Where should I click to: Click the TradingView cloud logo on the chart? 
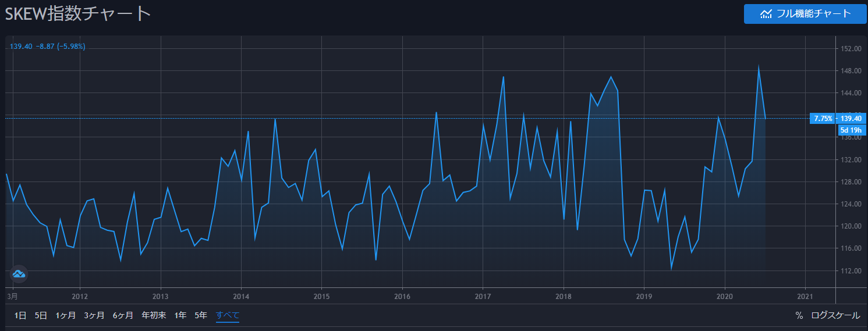(x=19, y=273)
